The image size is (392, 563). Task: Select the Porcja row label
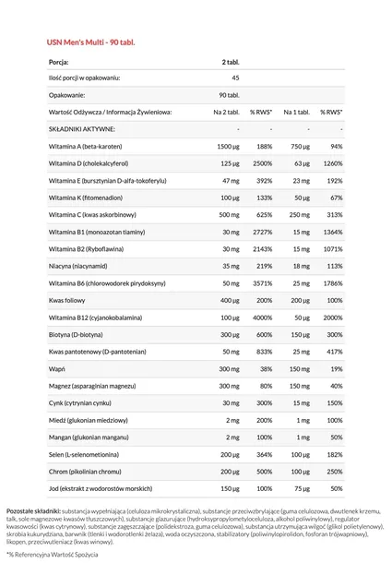pos(58,62)
